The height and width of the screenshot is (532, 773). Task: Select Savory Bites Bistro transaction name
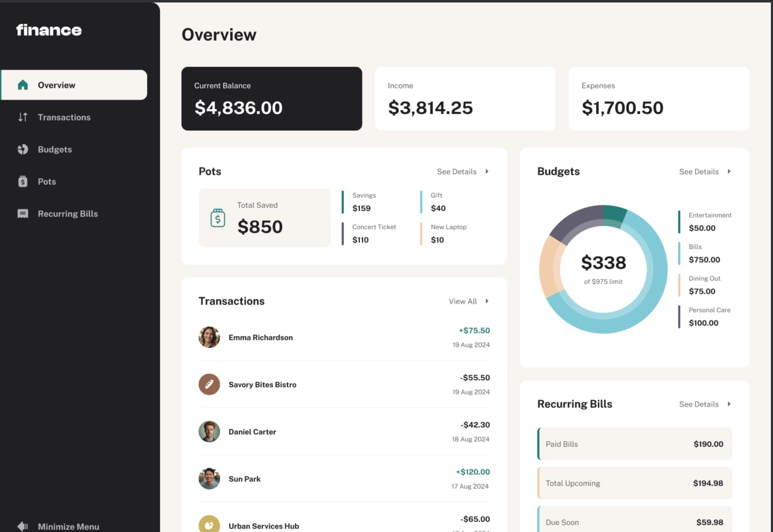click(x=263, y=385)
